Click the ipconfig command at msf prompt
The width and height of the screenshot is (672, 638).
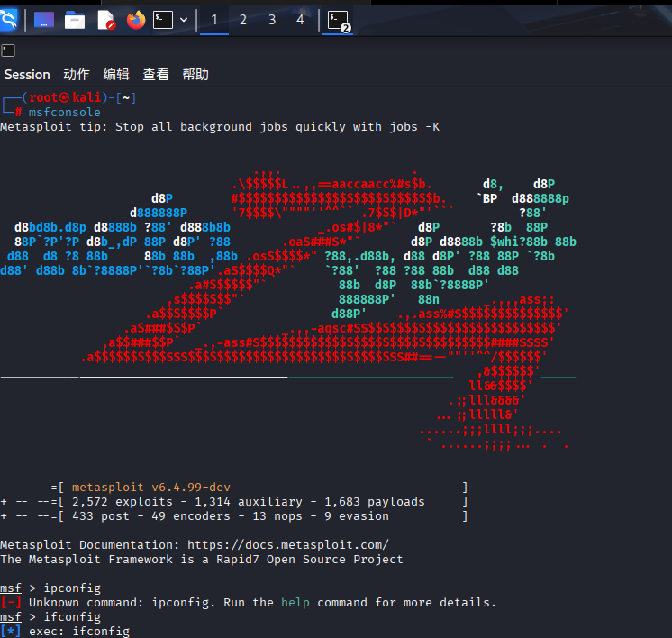coord(72,588)
